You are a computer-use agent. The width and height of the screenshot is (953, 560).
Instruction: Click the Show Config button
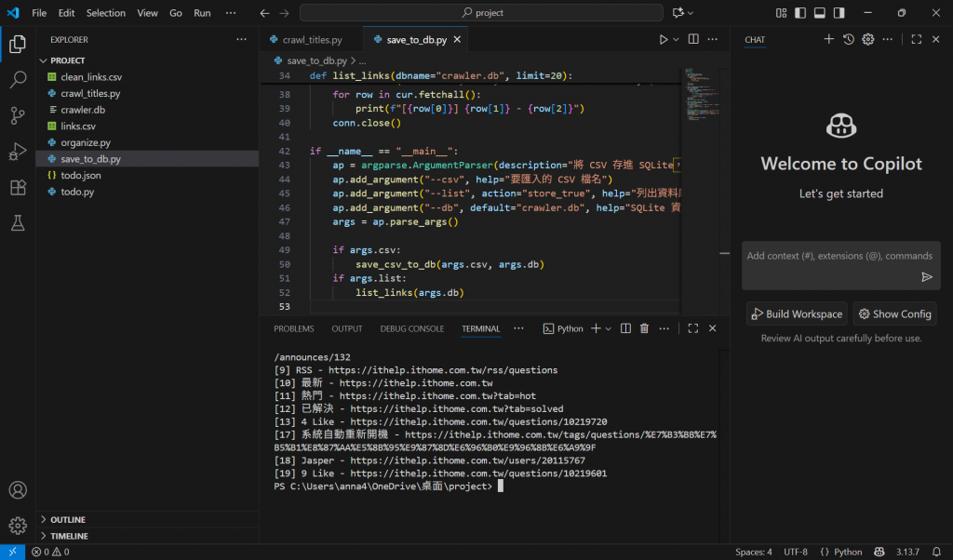[894, 314]
